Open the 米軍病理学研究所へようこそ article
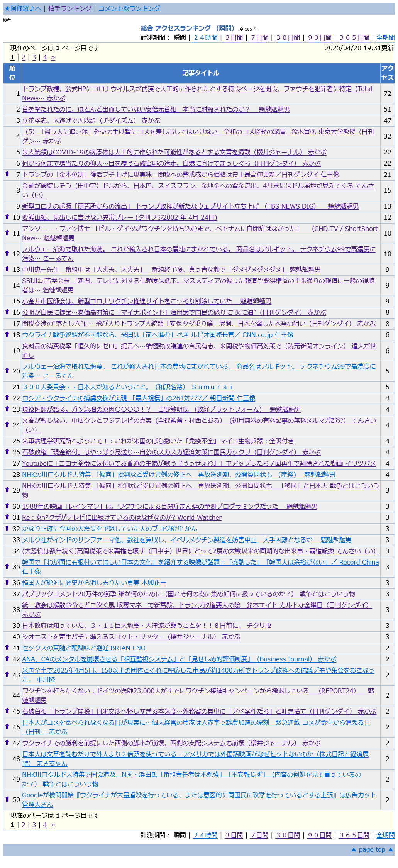 coord(158,441)
